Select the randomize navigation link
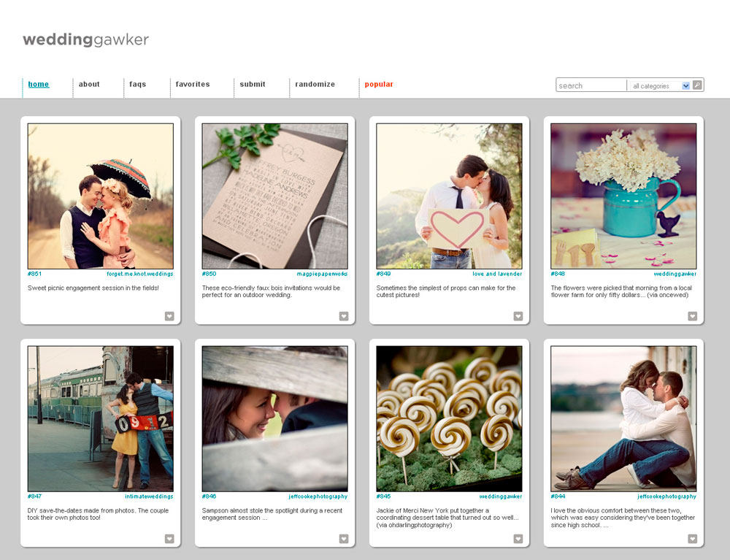 (x=315, y=85)
